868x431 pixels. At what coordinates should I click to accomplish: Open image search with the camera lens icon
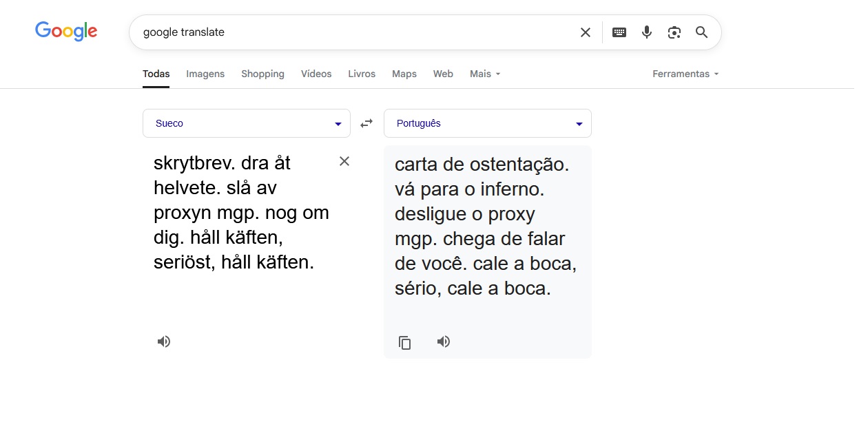[x=674, y=32]
